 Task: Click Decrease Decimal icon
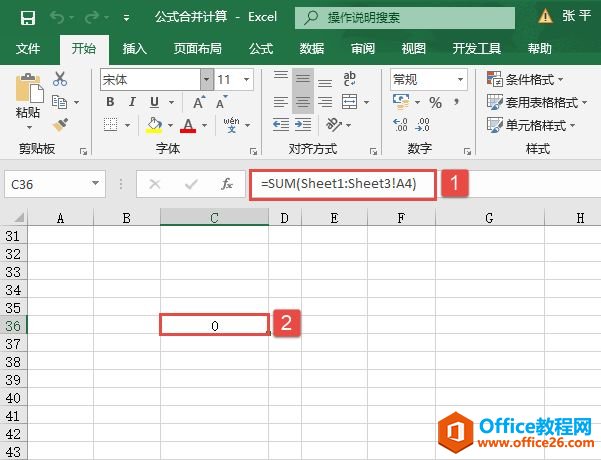tap(422, 125)
